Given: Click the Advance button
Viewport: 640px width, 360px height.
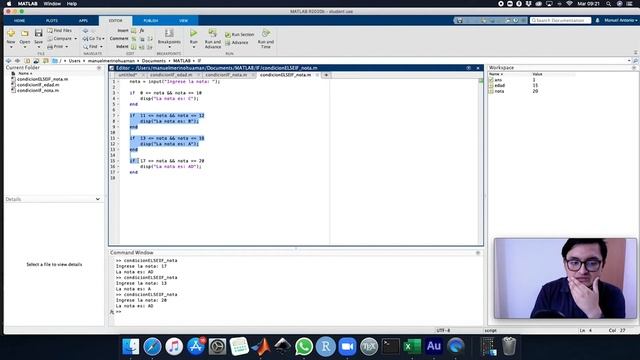Looking at the screenshot, I should 237,43.
